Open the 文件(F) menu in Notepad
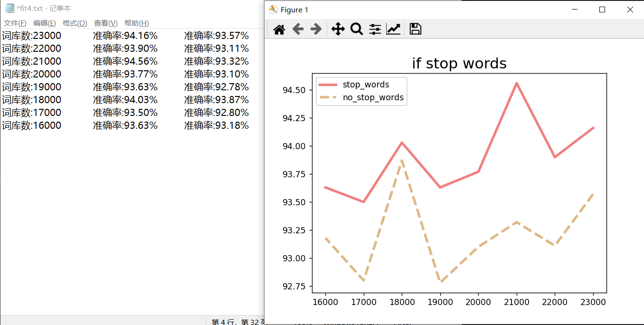644x325 pixels. 15,23
